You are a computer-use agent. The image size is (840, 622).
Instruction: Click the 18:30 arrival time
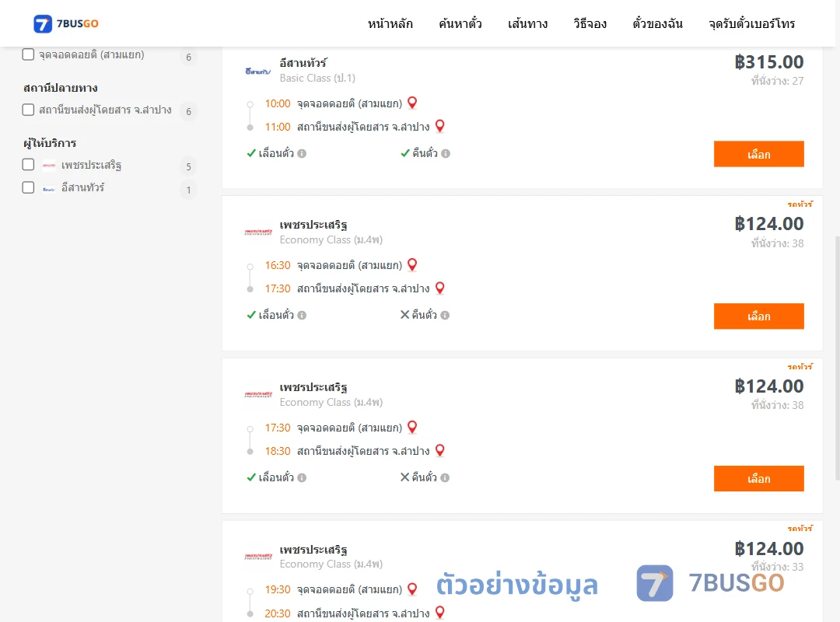(278, 452)
